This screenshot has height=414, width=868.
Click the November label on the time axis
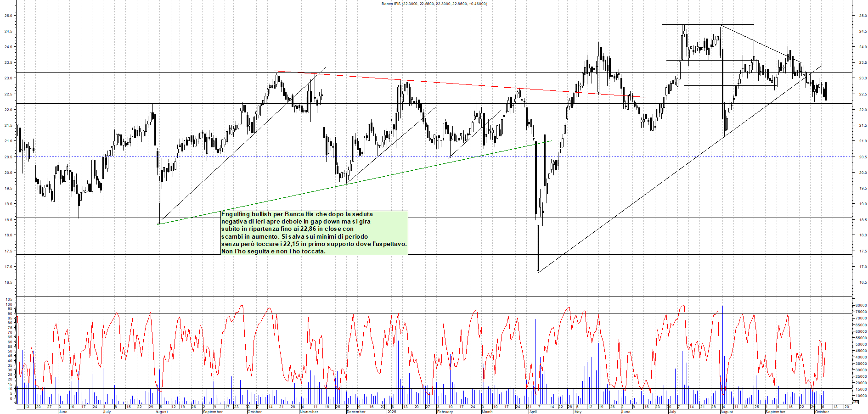[x=309, y=412]
